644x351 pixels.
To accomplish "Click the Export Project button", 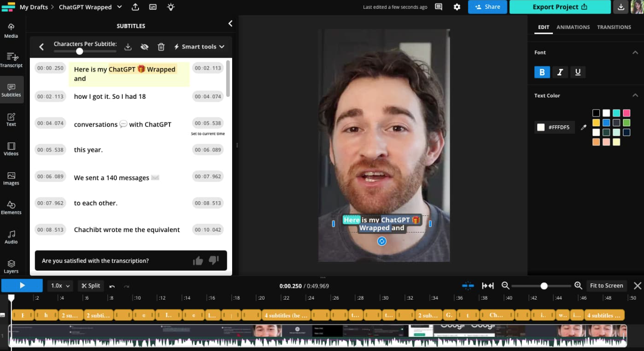I will coord(560,7).
